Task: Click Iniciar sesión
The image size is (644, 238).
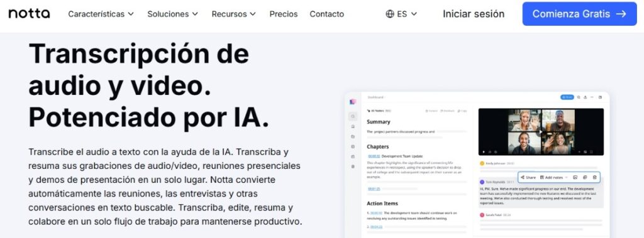Action: (473, 14)
